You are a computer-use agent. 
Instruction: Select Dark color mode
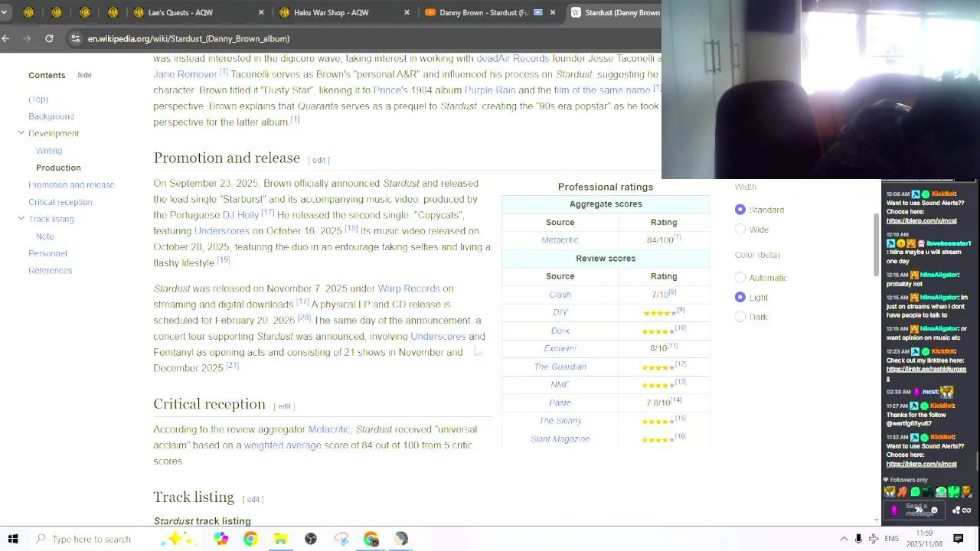pyautogui.click(x=740, y=317)
